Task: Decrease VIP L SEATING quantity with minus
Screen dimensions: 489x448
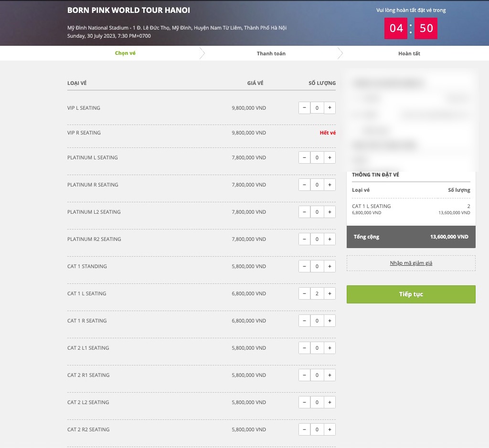Action: (x=305, y=108)
